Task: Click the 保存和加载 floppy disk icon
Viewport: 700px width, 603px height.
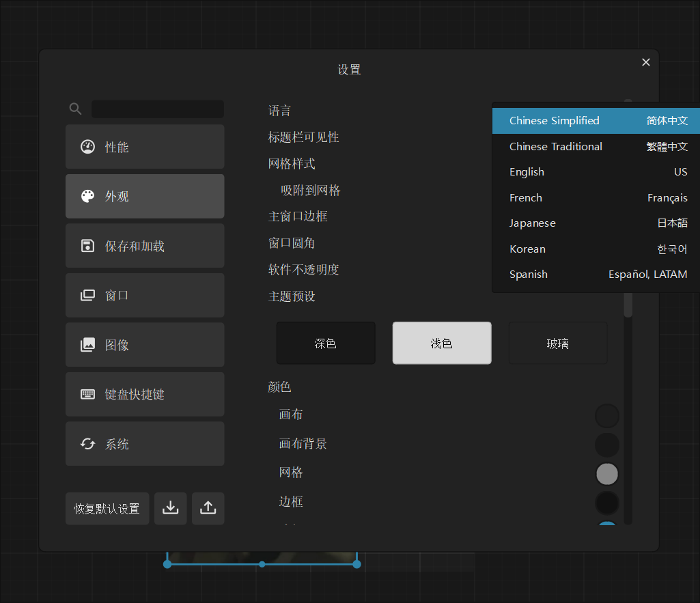Action: [87, 246]
